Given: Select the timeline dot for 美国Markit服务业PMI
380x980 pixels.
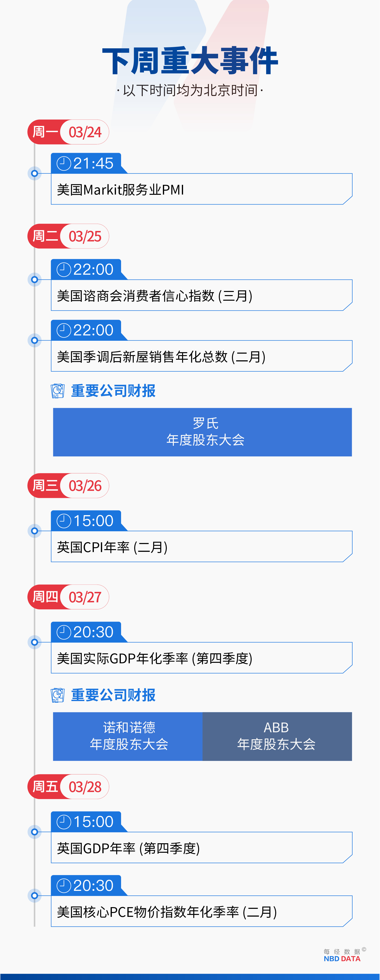Looking at the screenshot, I should [x=35, y=173].
